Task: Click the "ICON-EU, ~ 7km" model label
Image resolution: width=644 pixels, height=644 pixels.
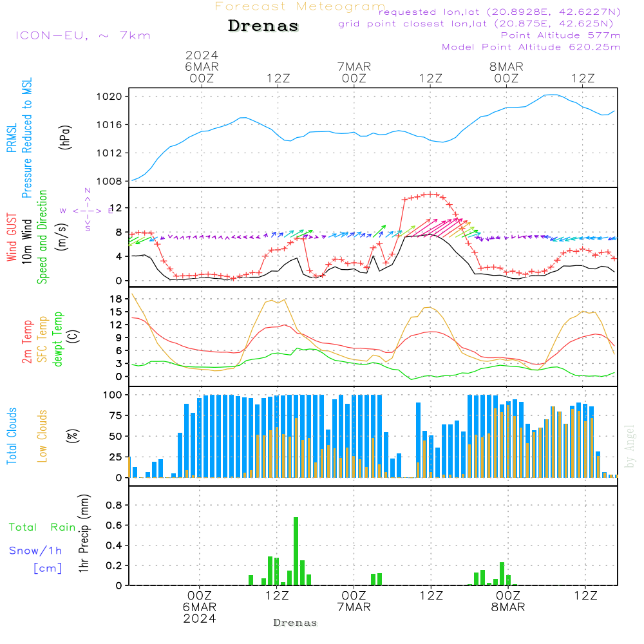Action: (x=83, y=35)
